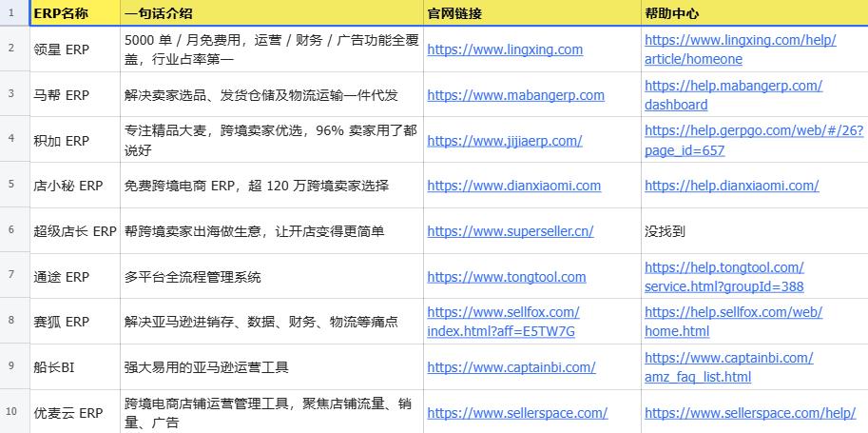
Task: Select the '超级店长 ERP' cell
Action: pos(75,230)
